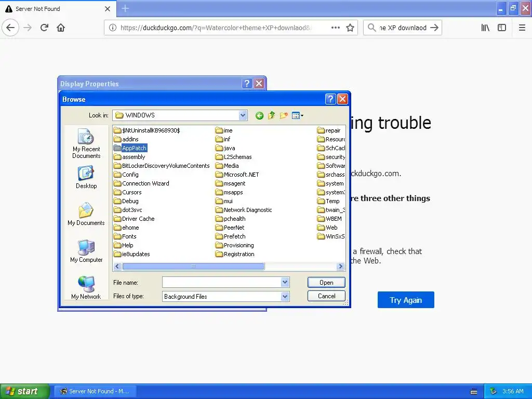Select the Media folder
Viewport: 532px width, 399px height.
click(x=227, y=166)
